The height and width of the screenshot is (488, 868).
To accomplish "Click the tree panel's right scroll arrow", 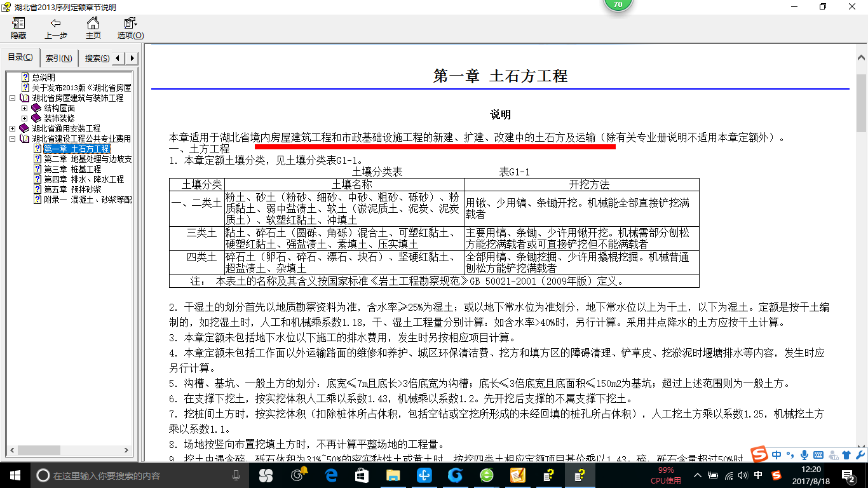I will (x=126, y=450).
